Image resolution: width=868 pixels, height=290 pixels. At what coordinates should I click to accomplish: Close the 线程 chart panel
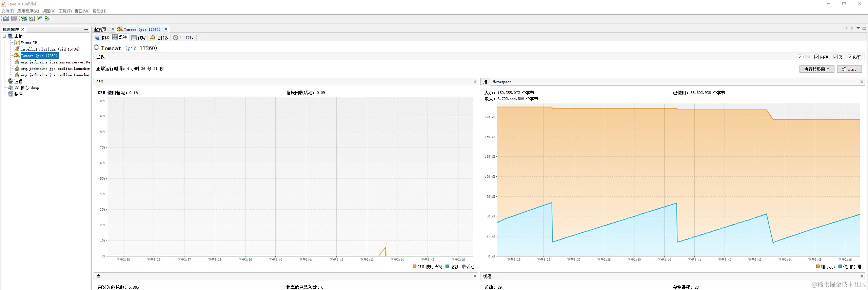[x=862, y=276]
